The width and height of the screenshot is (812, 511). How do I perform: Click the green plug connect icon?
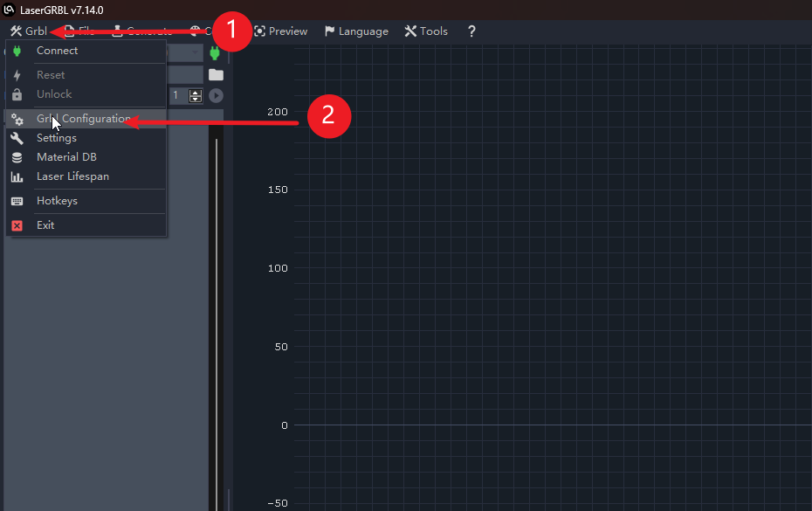click(x=215, y=53)
